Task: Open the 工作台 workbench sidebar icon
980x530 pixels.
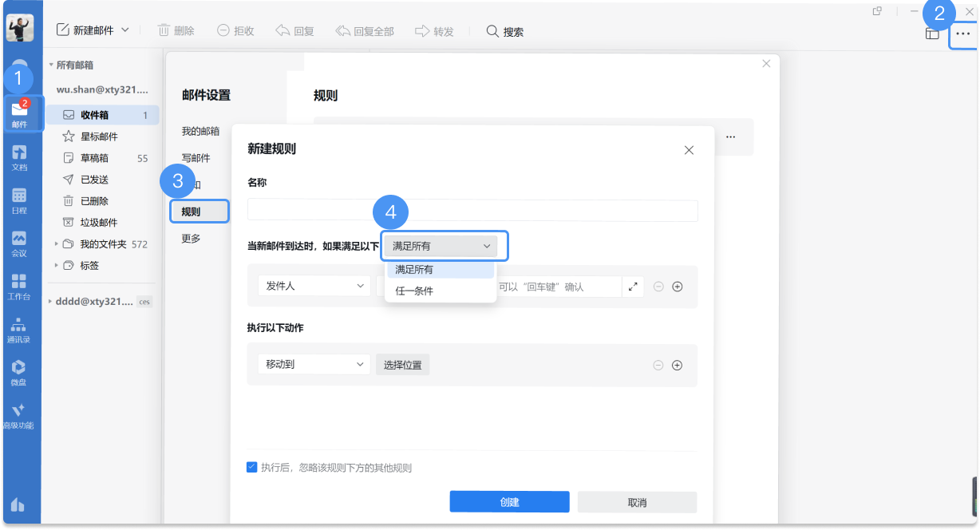Action: tap(19, 286)
